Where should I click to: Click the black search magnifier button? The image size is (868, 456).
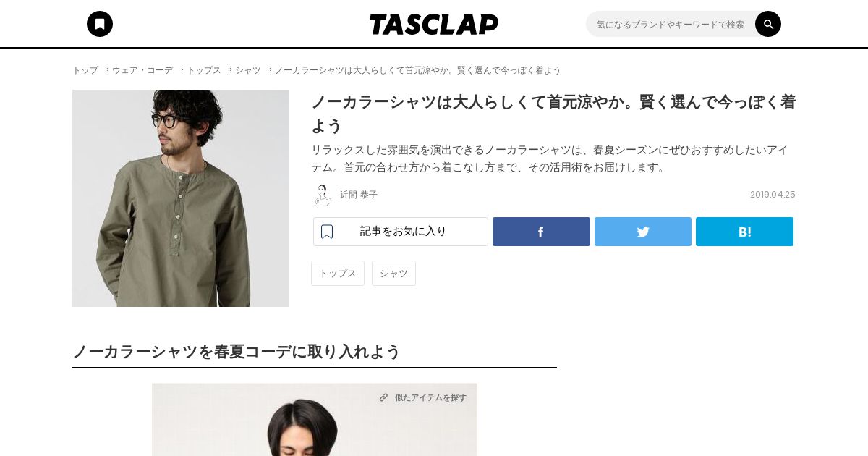(768, 24)
